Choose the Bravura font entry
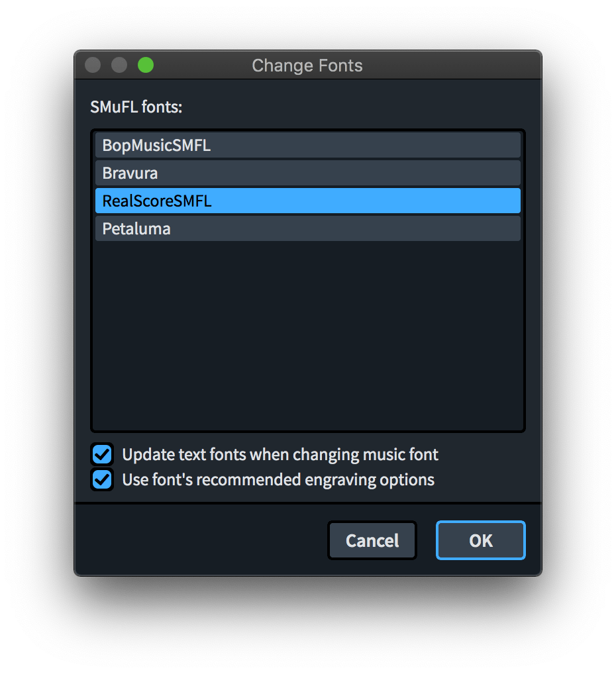 pyautogui.click(x=307, y=173)
